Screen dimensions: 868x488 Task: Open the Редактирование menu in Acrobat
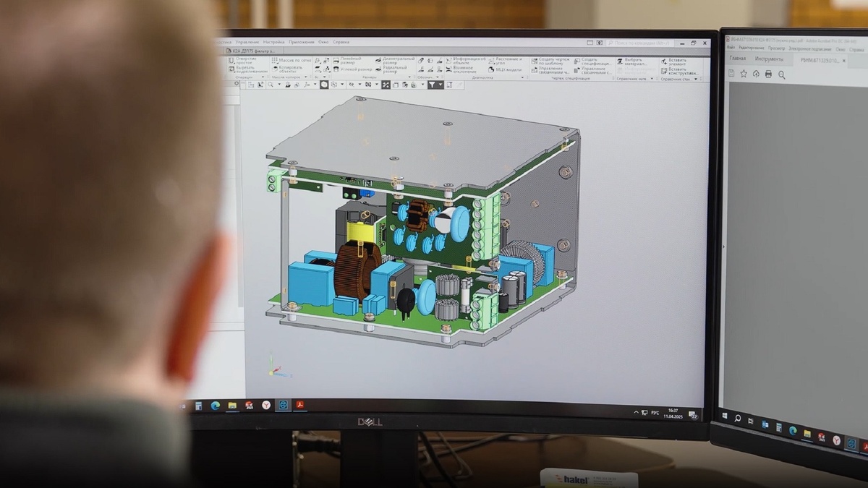[x=752, y=48]
